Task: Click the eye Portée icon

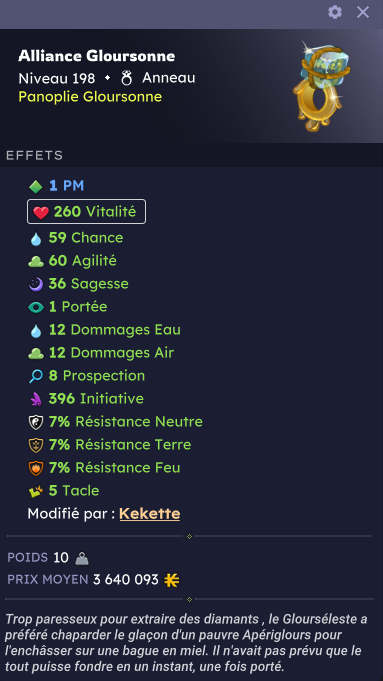Action: 36,307
